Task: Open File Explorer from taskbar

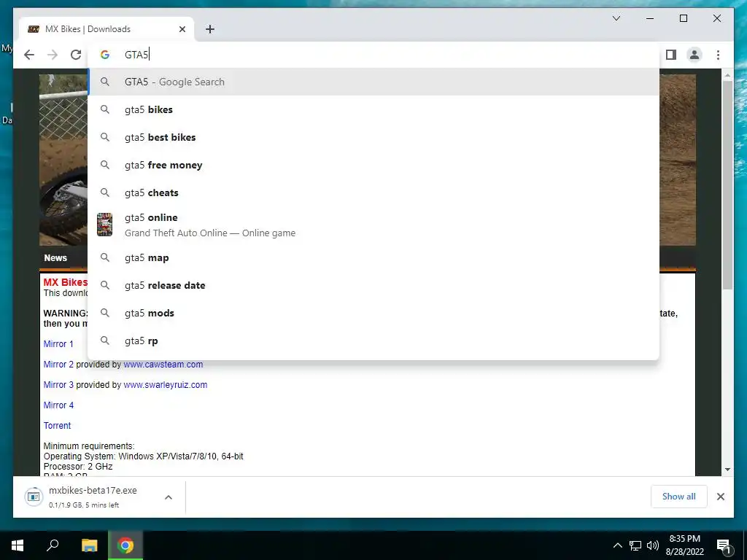Action: tap(89, 545)
